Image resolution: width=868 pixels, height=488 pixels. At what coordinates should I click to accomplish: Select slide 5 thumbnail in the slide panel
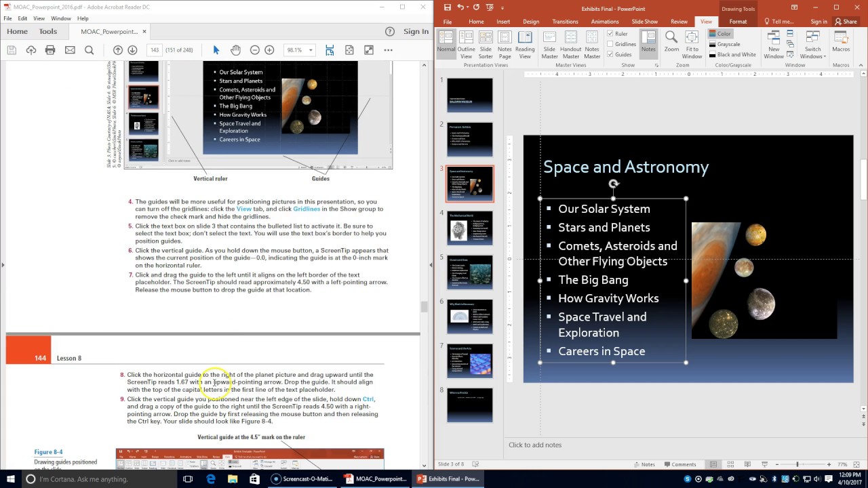(470, 272)
